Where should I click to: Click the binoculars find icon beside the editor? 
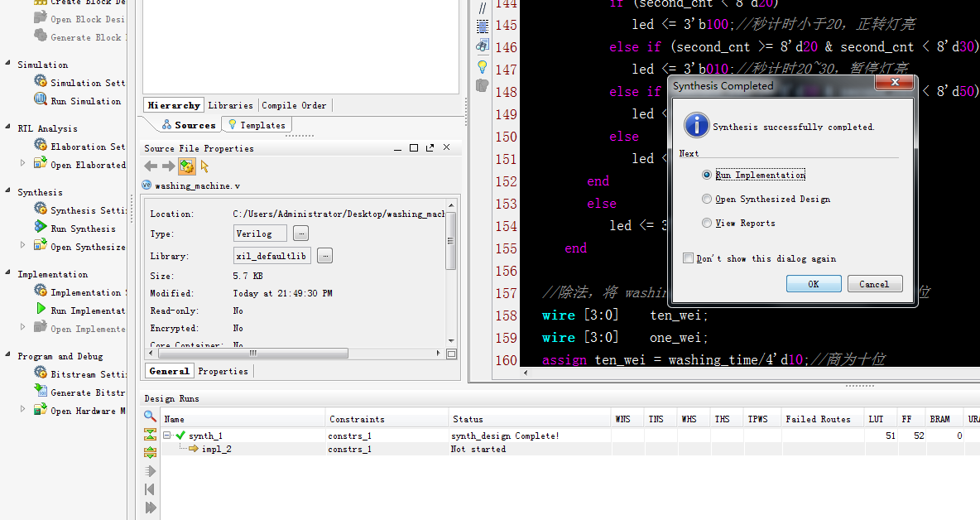pos(483,46)
